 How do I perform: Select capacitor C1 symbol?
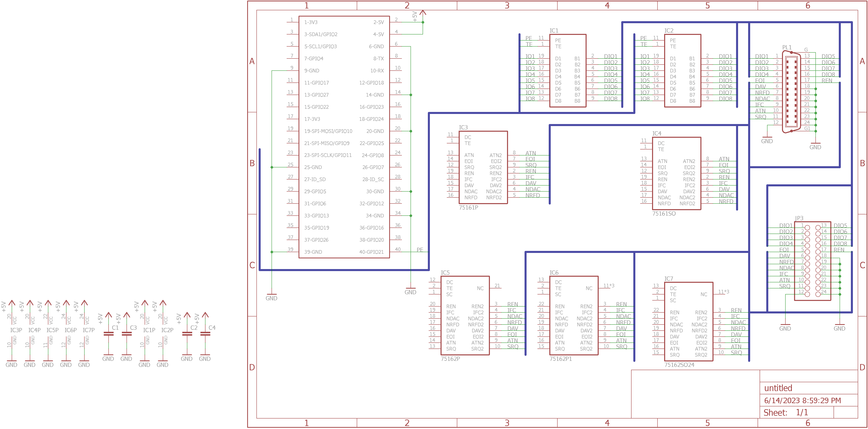[x=109, y=334]
